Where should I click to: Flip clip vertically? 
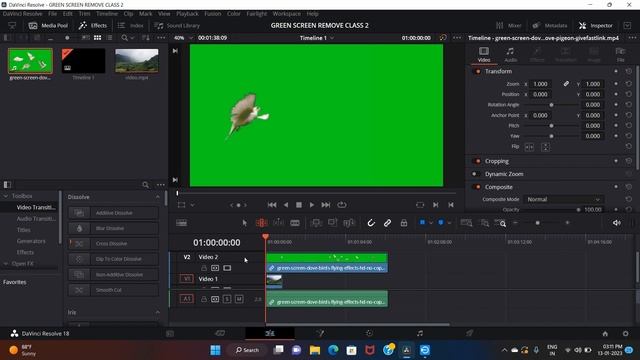tap(545, 147)
